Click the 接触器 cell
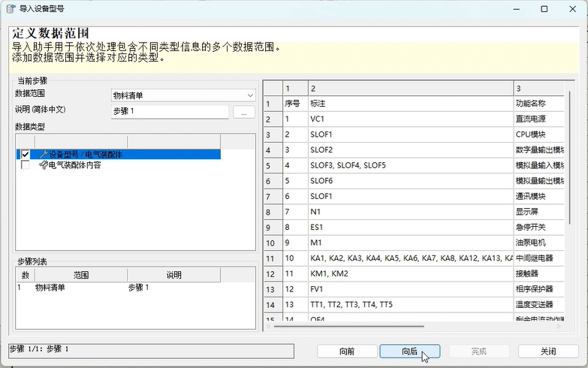 [x=539, y=274]
